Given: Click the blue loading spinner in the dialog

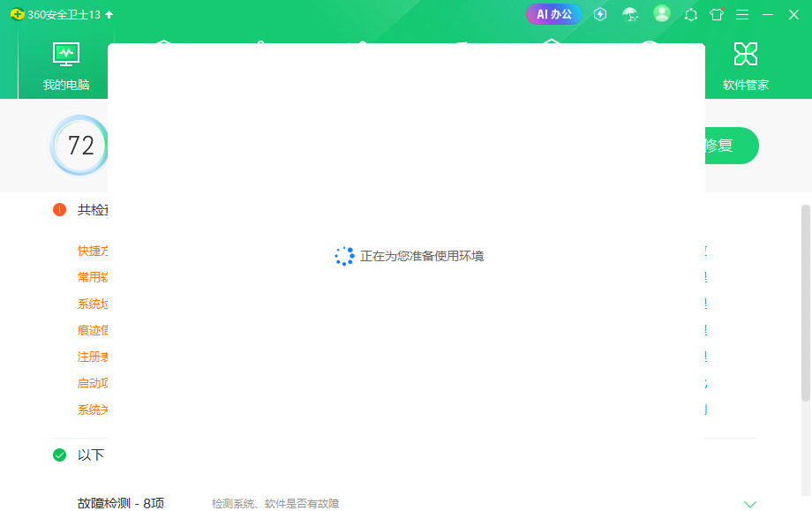Looking at the screenshot, I should click(x=344, y=256).
